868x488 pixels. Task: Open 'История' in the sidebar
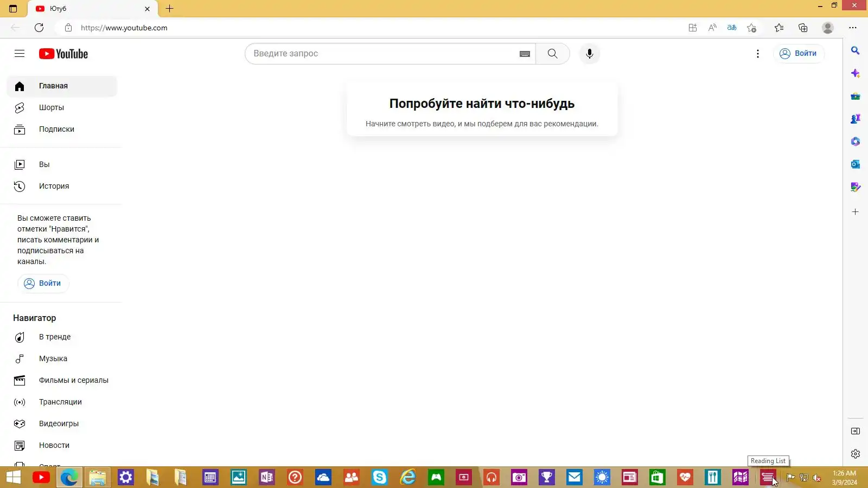pyautogui.click(x=62, y=187)
